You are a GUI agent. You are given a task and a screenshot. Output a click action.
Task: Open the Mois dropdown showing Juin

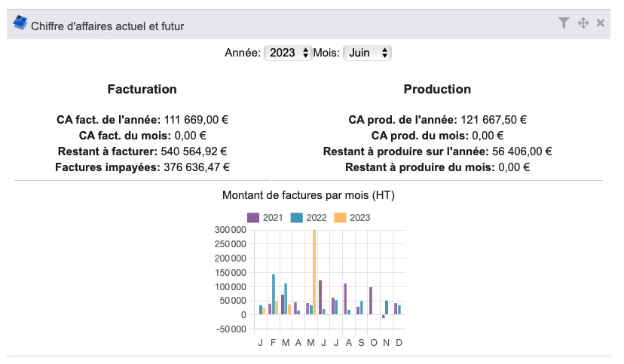pyautogui.click(x=367, y=53)
